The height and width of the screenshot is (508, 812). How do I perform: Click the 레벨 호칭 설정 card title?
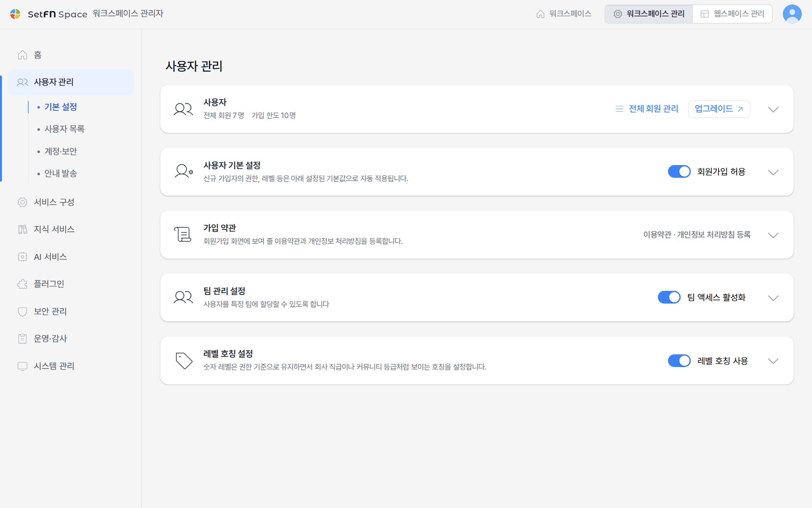[x=228, y=353]
